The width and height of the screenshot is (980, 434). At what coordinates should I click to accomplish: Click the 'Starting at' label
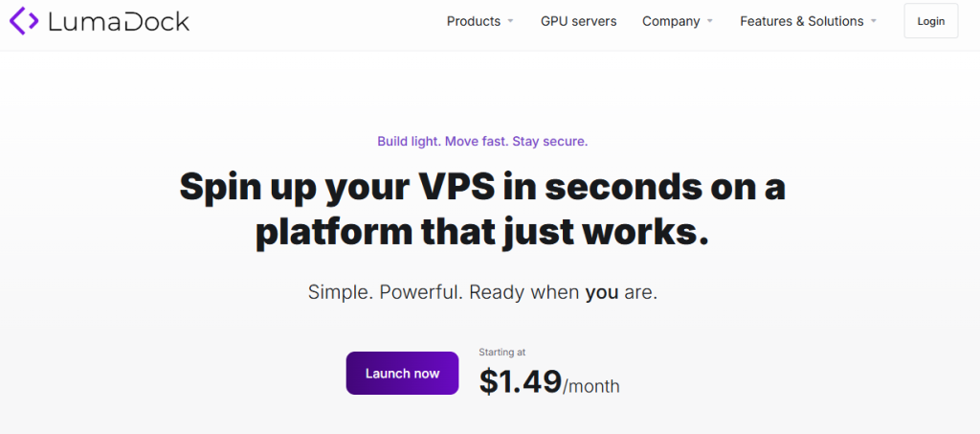click(x=502, y=353)
